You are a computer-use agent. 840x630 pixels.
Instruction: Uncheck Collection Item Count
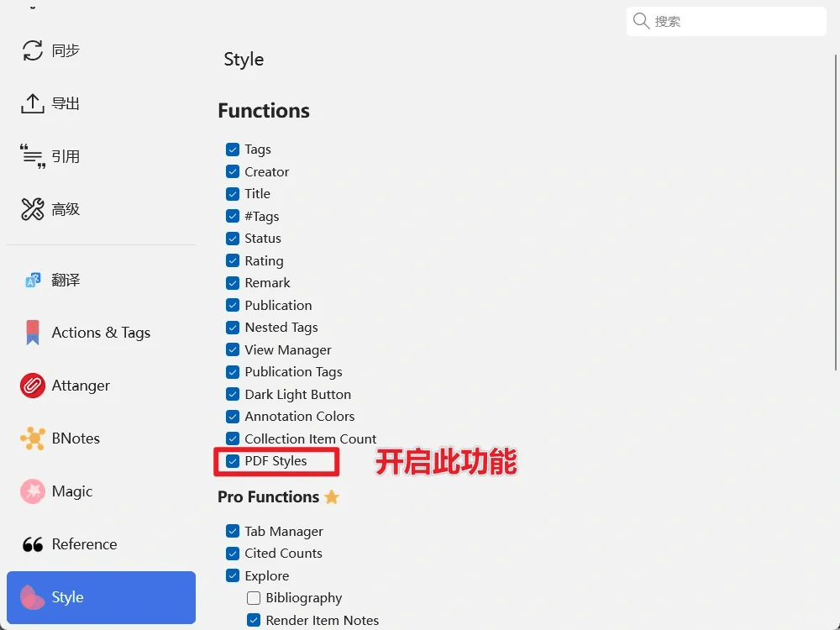(233, 438)
